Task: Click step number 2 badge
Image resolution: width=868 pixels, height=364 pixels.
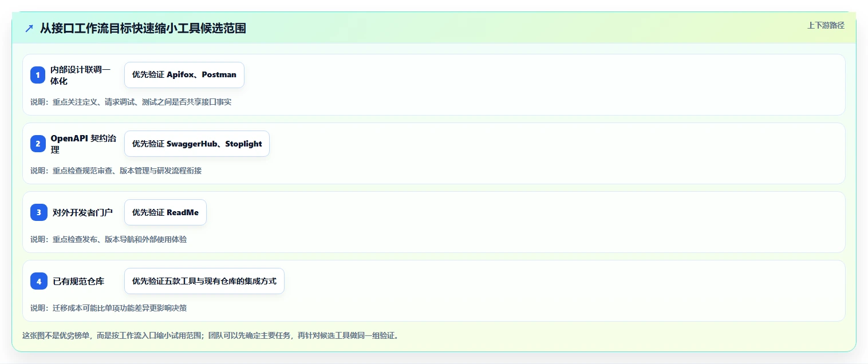Action: coord(38,144)
